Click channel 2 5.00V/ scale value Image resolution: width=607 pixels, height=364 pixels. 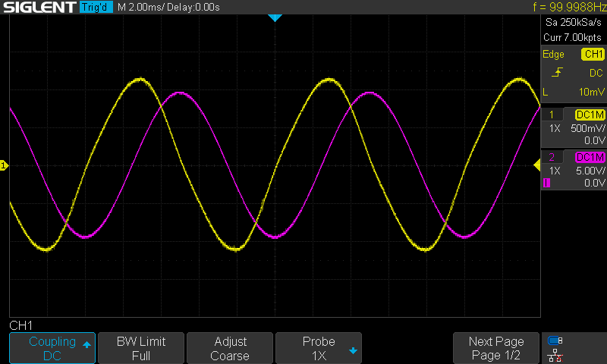(x=590, y=171)
